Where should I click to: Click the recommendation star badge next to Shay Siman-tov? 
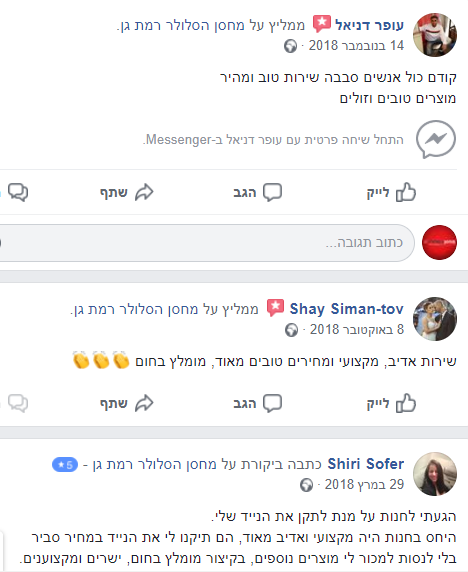pos(275,308)
